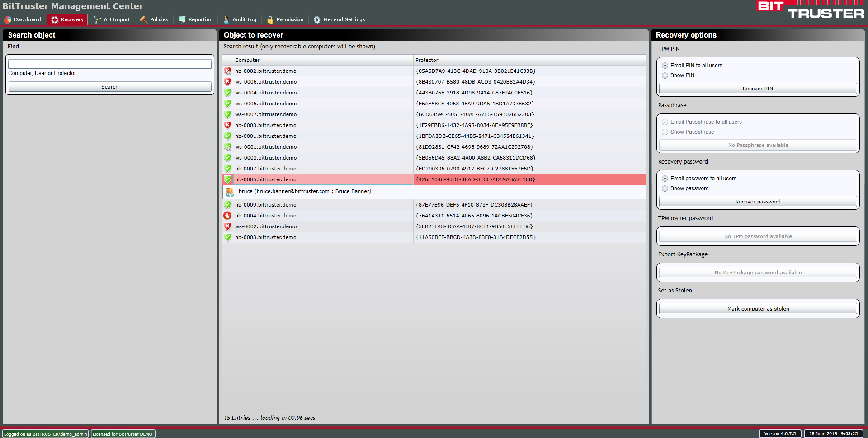Click the AD Import tree icon
Viewport: 868px width, 438px height.
[x=97, y=19]
